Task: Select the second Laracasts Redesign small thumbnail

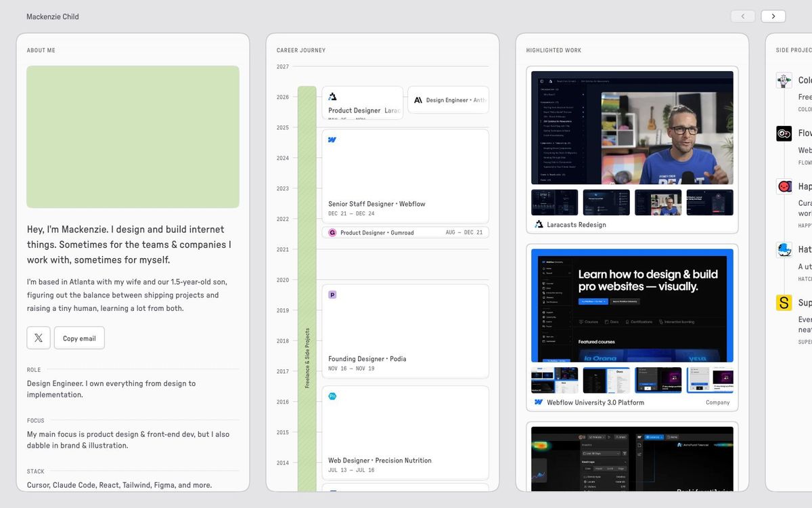Action: 606,203
